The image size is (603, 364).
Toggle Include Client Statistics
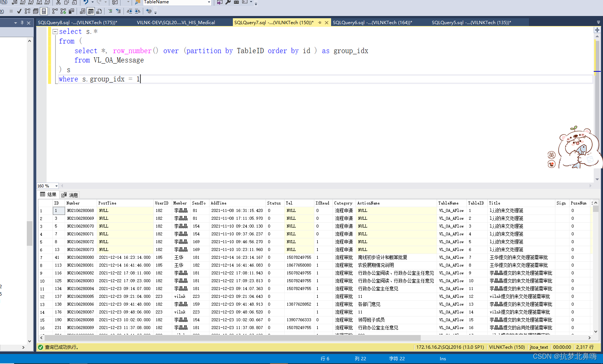(x=71, y=11)
